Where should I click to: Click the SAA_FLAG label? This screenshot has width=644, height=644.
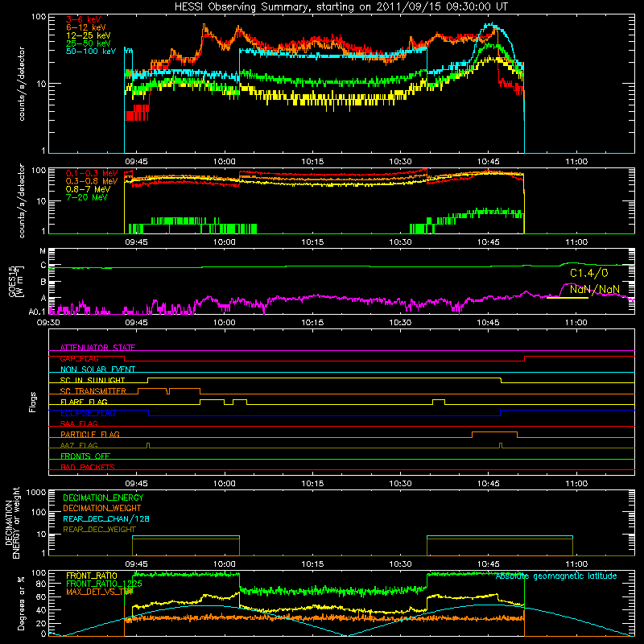point(79,423)
